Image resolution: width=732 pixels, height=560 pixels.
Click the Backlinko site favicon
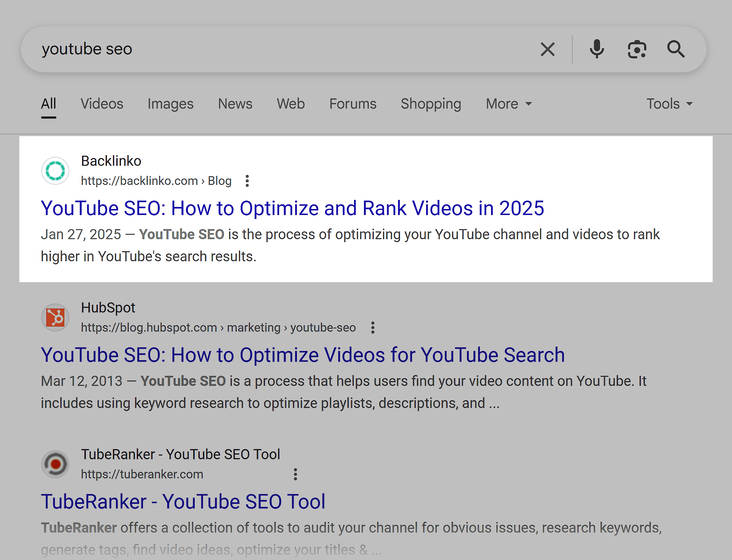click(55, 171)
